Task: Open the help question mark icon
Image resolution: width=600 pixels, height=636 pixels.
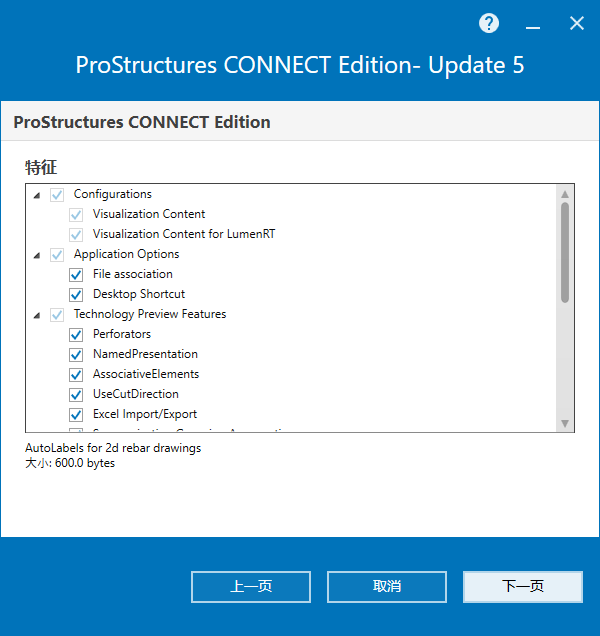Action: click(489, 24)
